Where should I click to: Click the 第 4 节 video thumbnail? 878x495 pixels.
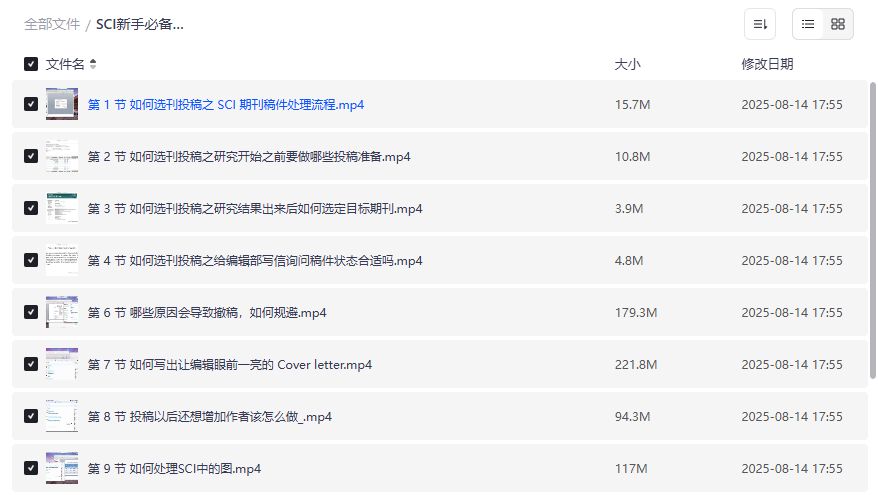62,260
